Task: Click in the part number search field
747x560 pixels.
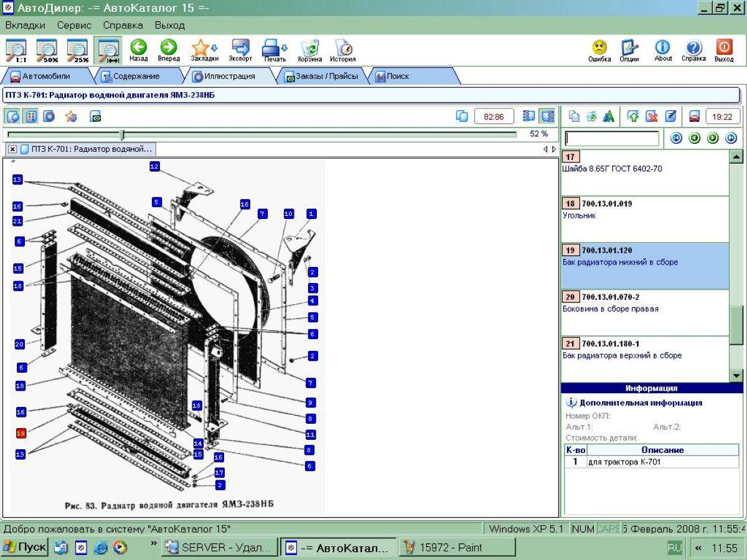Action: click(x=612, y=138)
